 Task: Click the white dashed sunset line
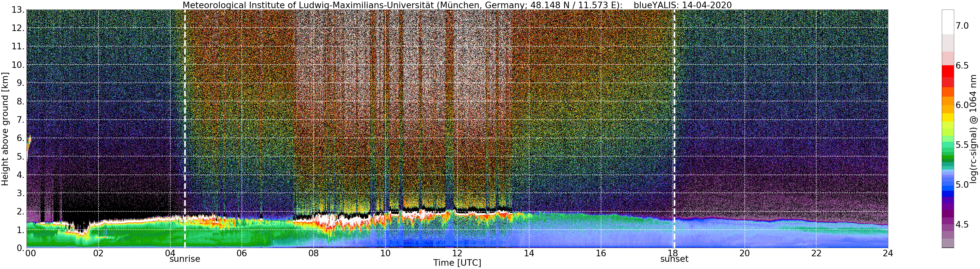click(674, 129)
